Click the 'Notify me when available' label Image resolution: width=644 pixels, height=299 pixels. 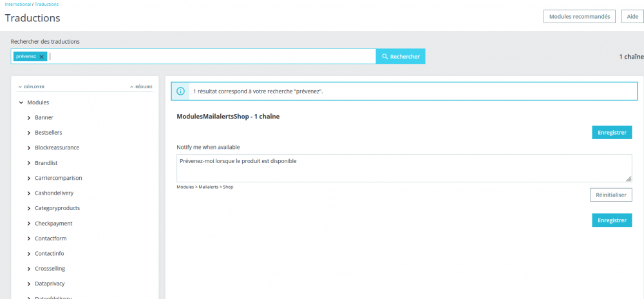[x=208, y=147]
